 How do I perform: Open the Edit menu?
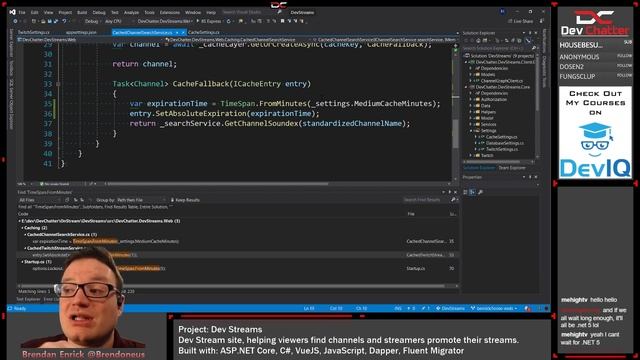tap(35, 13)
